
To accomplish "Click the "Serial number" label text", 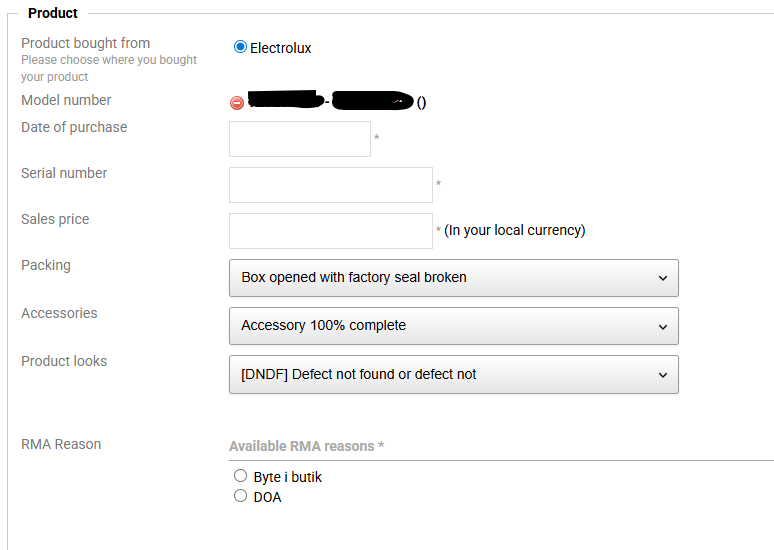I will pyautogui.click(x=64, y=173).
